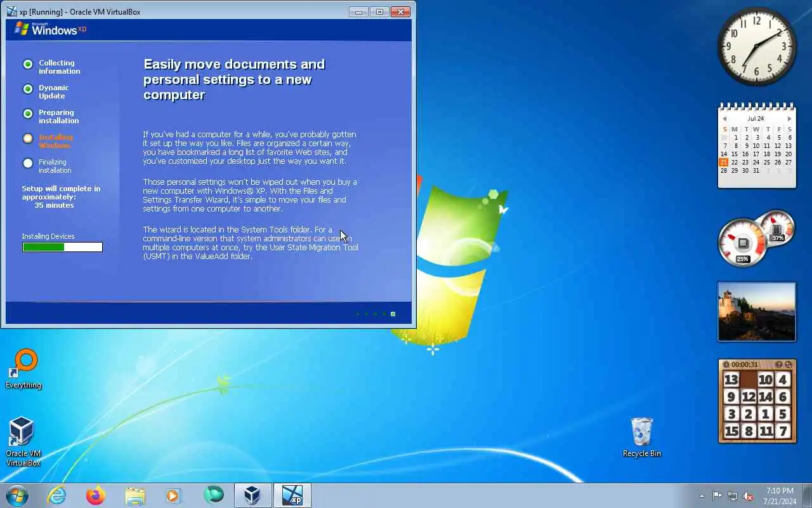Go to next month in calendar gadget
Viewport: 812px width, 508px height.
(x=789, y=119)
